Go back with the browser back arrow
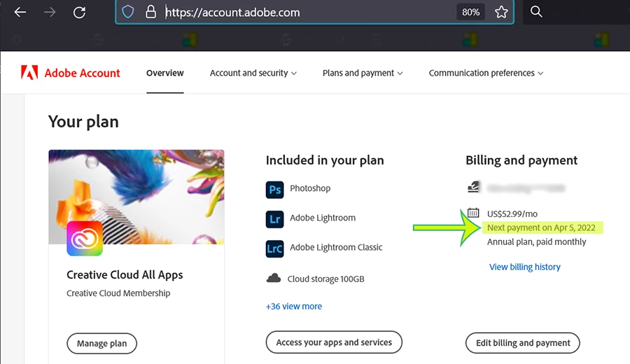This screenshot has width=630, height=364. [20, 12]
